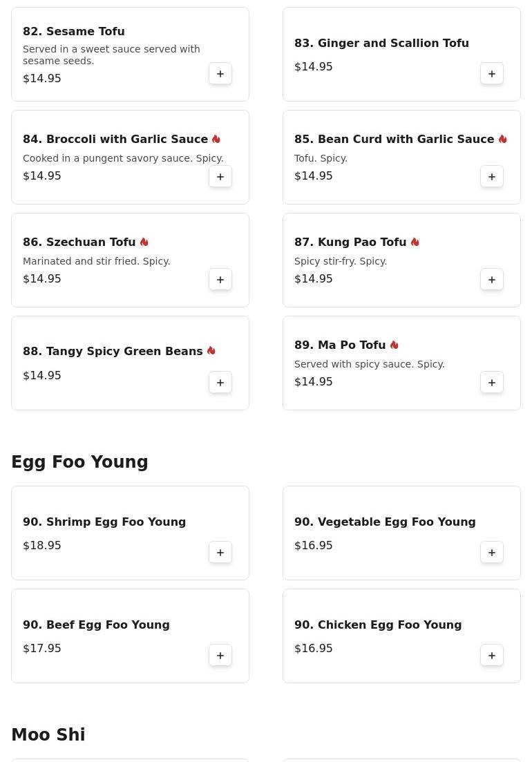Add Vegetable Egg Foo Young
Image resolution: width=532 pixels, height=762 pixels.
pos(492,553)
